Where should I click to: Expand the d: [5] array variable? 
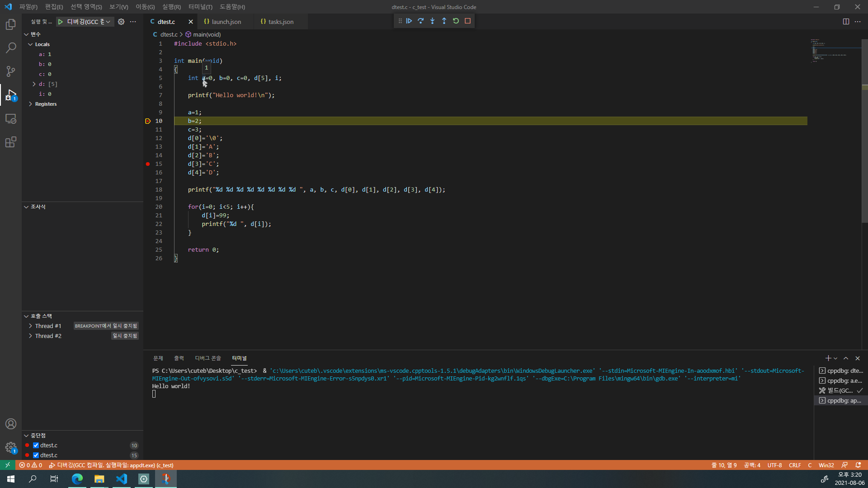click(x=34, y=84)
